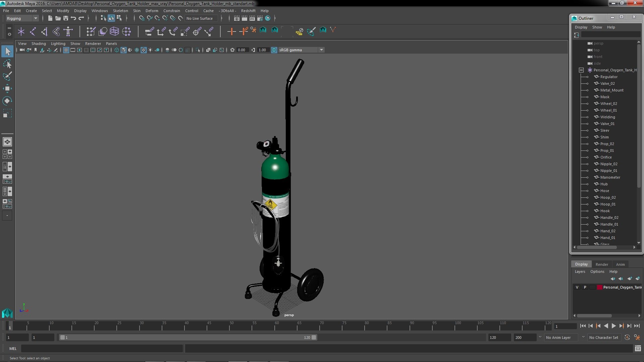Click the Create Lattice shelf icon

point(114,32)
